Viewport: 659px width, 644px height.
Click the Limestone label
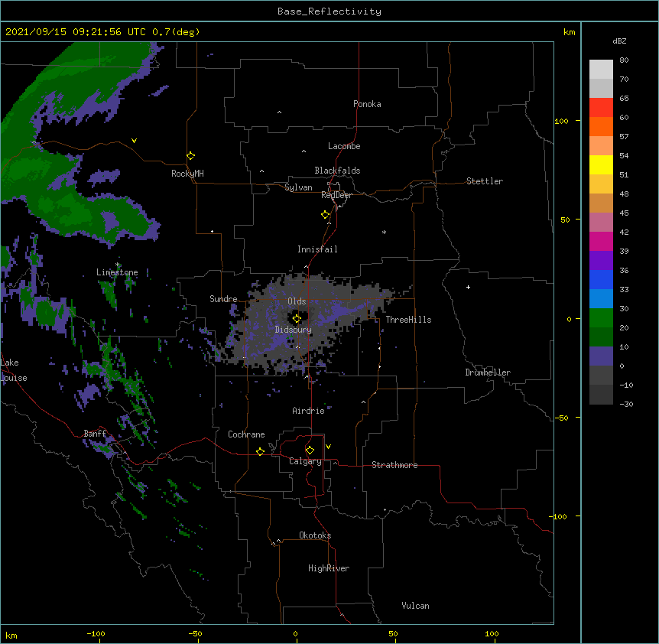coord(117,272)
